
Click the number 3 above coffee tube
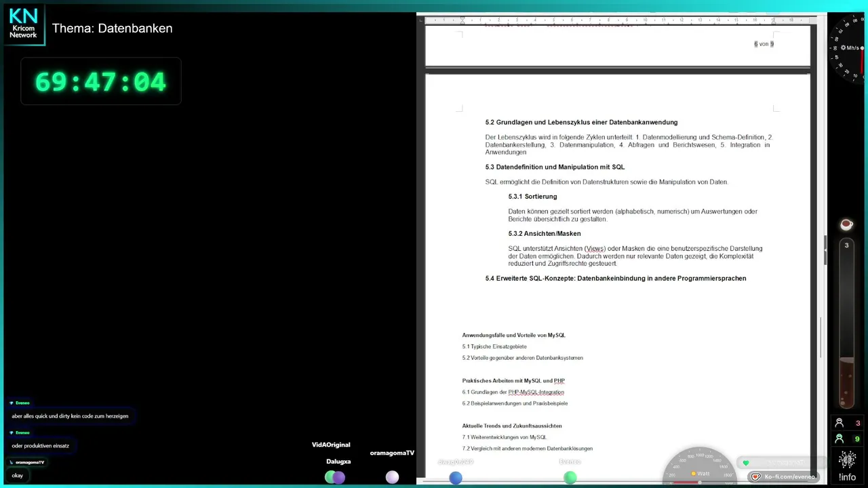pos(846,245)
